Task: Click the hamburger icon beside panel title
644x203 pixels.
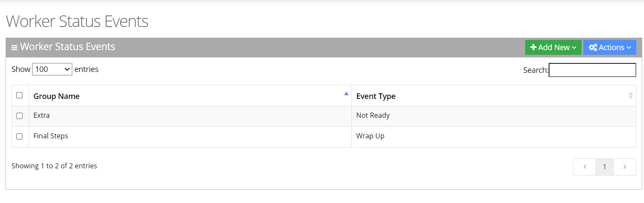Action: pos(15,48)
